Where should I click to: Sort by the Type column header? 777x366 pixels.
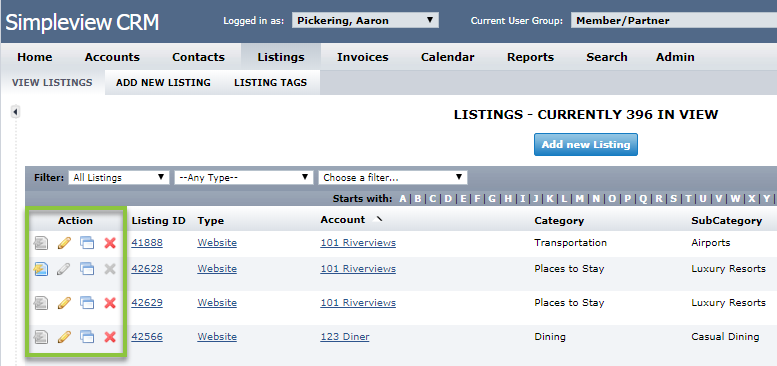tap(211, 221)
